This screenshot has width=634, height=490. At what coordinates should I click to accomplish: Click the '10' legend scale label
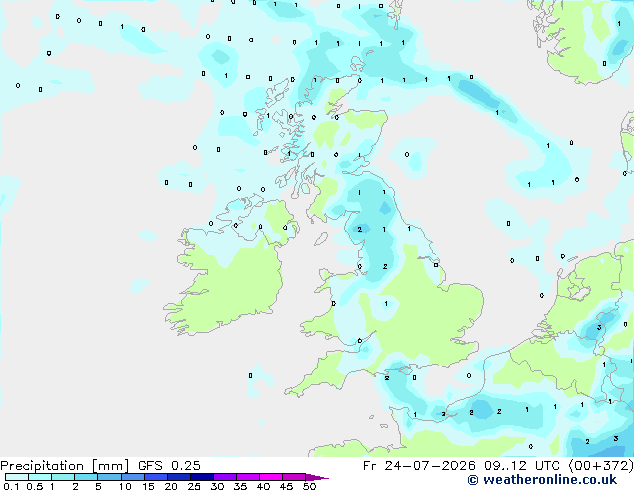point(125,486)
